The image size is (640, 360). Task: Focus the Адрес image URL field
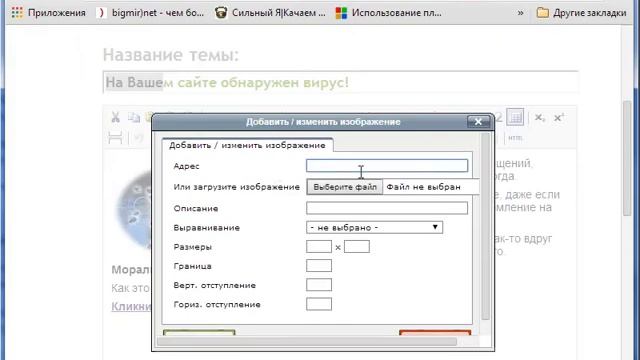tap(387, 165)
